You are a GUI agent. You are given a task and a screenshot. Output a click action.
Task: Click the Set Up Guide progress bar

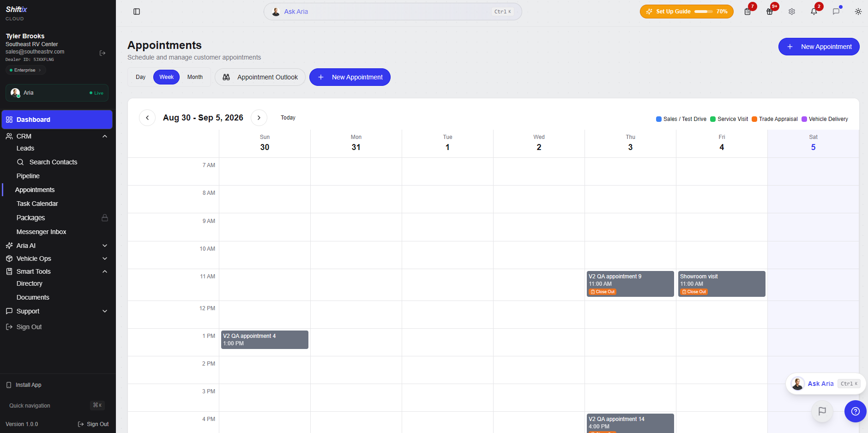[x=704, y=12]
